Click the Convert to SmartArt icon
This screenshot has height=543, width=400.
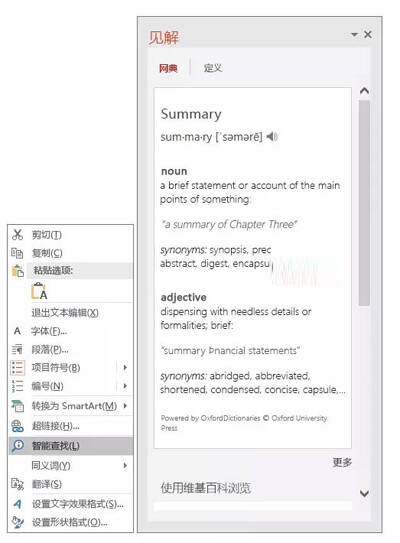click(x=17, y=406)
